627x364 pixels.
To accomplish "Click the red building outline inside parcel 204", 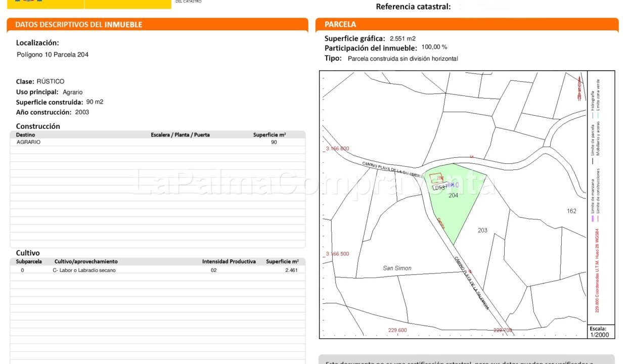I will click(x=437, y=178).
